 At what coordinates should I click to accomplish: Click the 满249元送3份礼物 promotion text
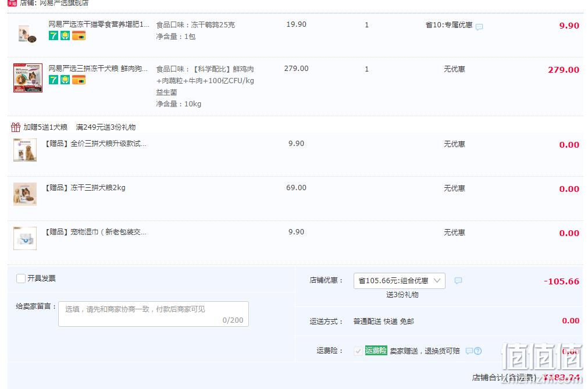[106, 127]
